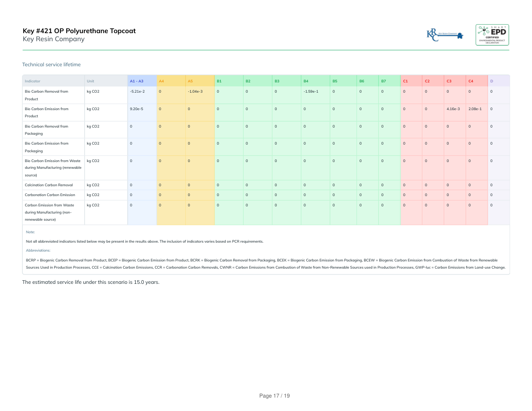
Task: Click the -5.21e-2 value cell
Action: 137,91
